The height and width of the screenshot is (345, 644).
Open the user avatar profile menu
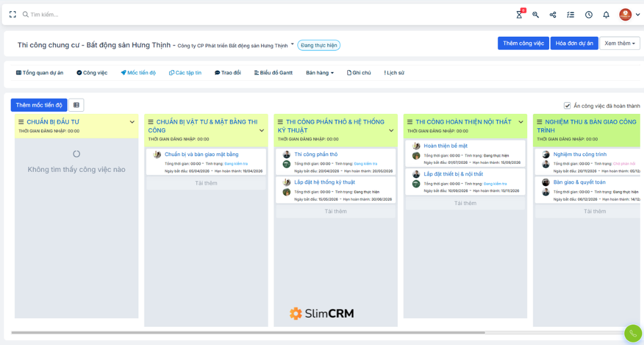(x=625, y=15)
